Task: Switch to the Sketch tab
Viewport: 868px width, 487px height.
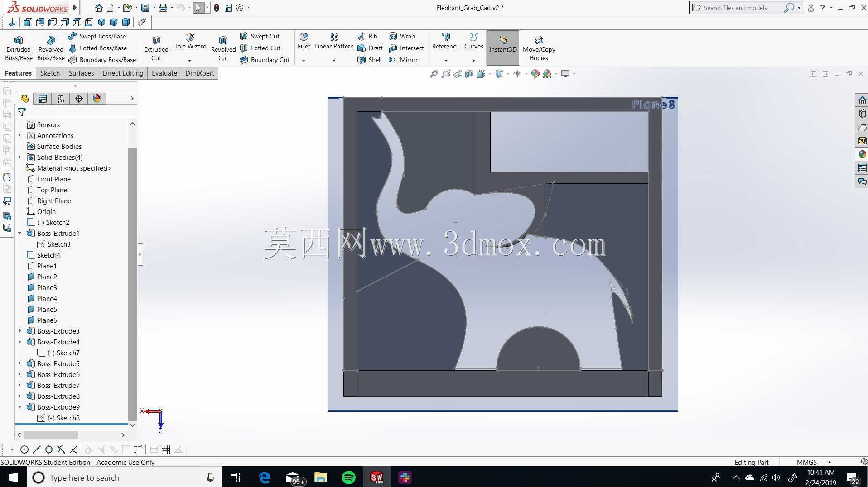Action: click(x=50, y=73)
